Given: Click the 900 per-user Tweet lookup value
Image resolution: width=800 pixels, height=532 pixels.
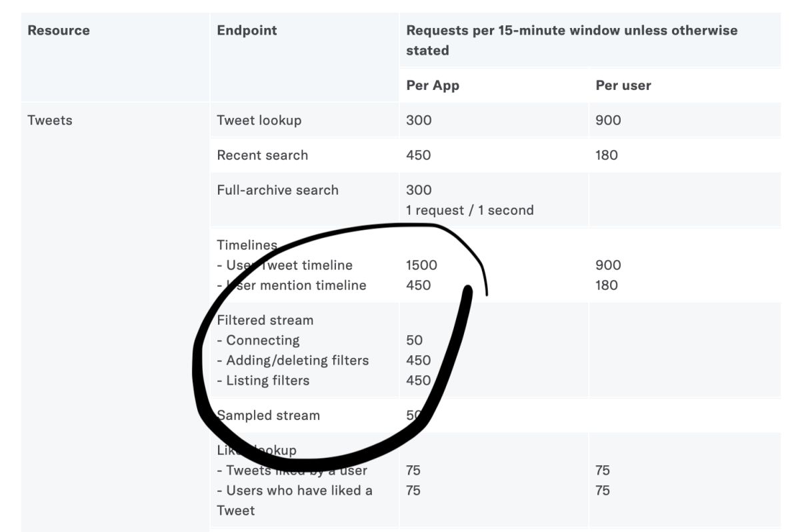Looking at the screenshot, I should [x=608, y=121].
